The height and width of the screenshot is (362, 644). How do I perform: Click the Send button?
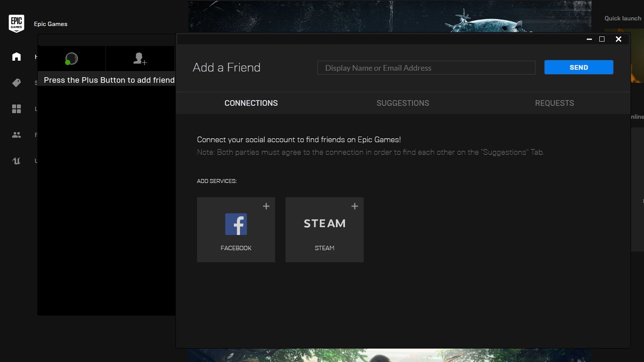[x=579, y=67]
